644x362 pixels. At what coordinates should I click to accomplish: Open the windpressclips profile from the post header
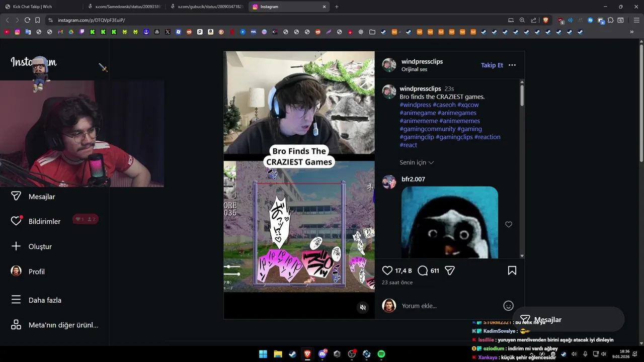tap(422, 61)
